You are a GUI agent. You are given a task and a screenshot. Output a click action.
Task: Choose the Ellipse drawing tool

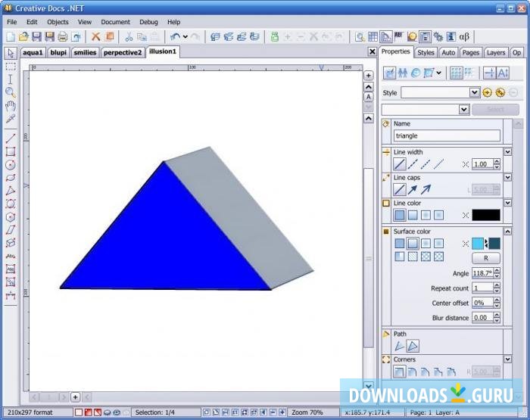11,177
